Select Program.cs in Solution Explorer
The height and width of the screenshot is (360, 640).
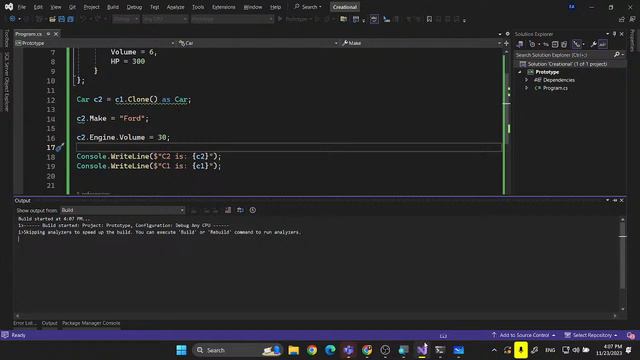pyautogui.click(x=555, y=88)
